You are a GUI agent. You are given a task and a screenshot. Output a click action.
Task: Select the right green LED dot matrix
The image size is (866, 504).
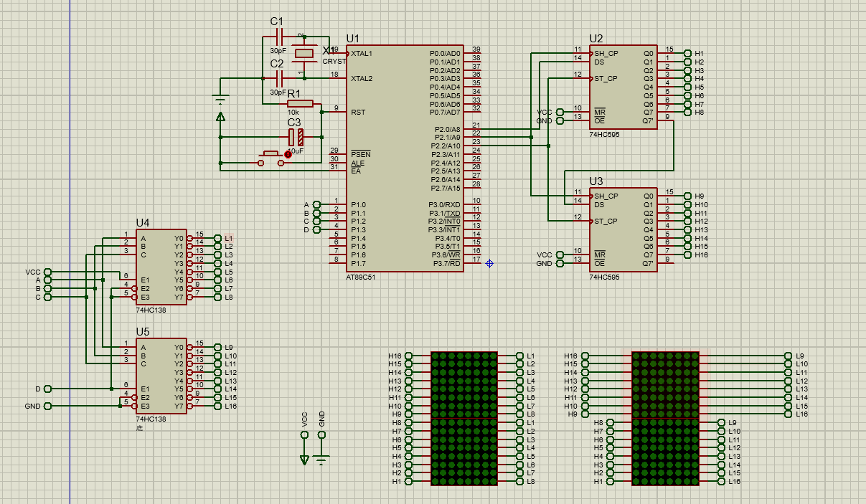[x=665, y=419]
